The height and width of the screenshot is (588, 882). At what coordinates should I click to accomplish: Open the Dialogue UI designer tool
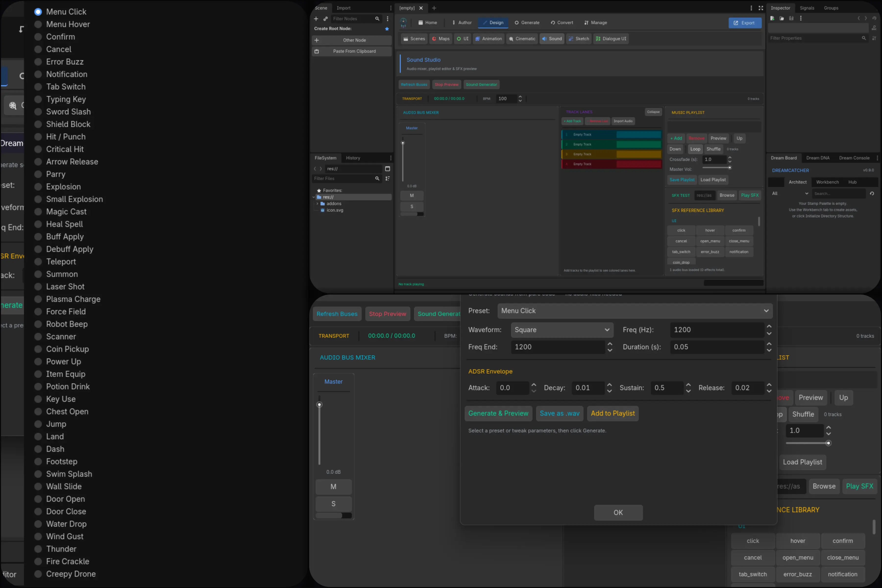pos(611,39)
